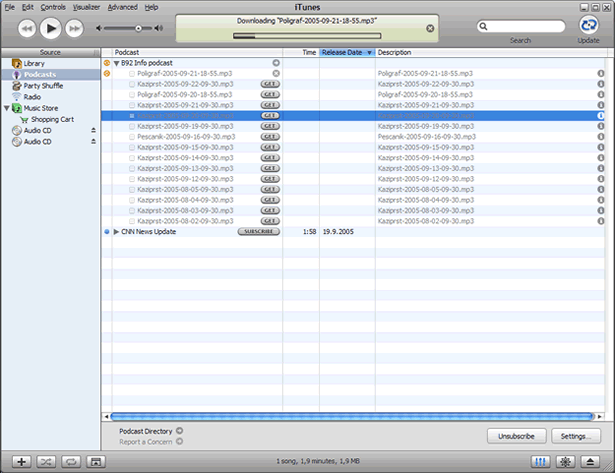Viewport: 615px width, 473px height.
Task: Sort by Release Date column
Action: pyautogui.click(x=347, y=52)
